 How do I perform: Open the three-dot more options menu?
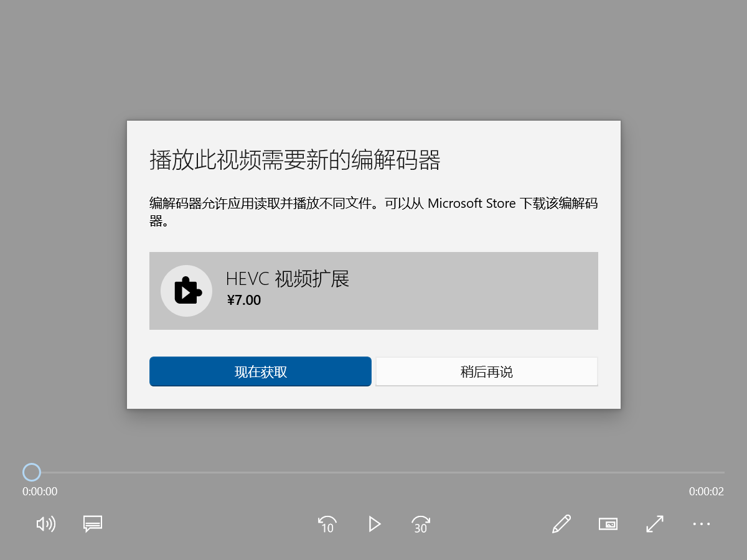tap(702, 524)
